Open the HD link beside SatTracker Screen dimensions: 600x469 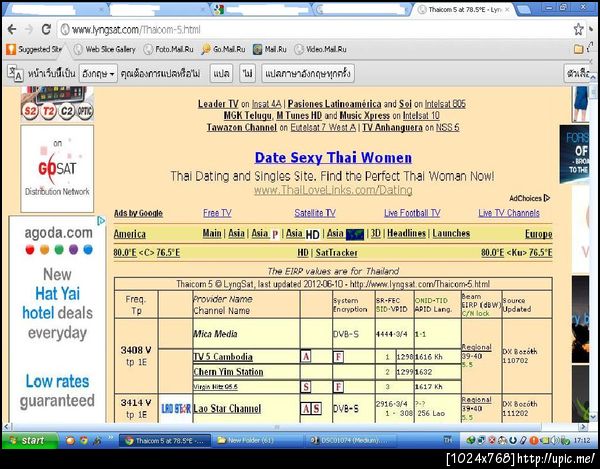pos(303,253)
